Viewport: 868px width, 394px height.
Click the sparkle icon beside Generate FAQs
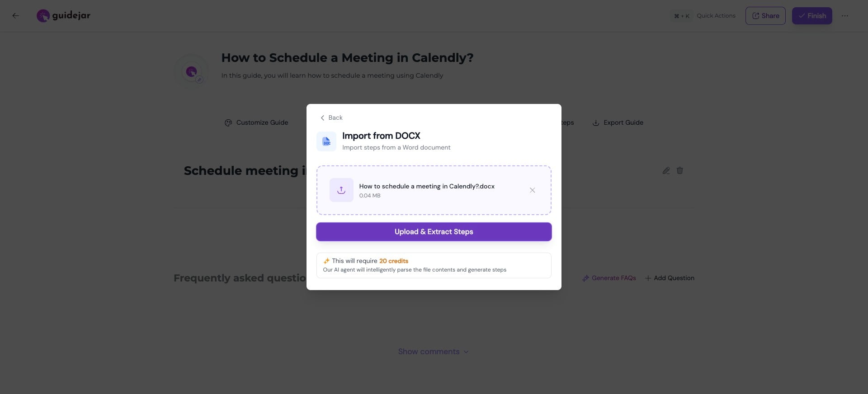point(585,278)
